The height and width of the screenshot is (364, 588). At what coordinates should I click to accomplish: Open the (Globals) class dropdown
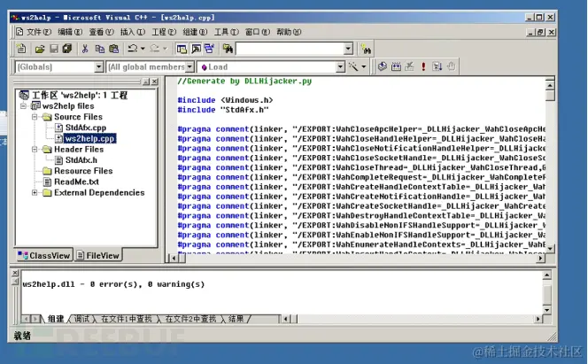click(98, 66)
